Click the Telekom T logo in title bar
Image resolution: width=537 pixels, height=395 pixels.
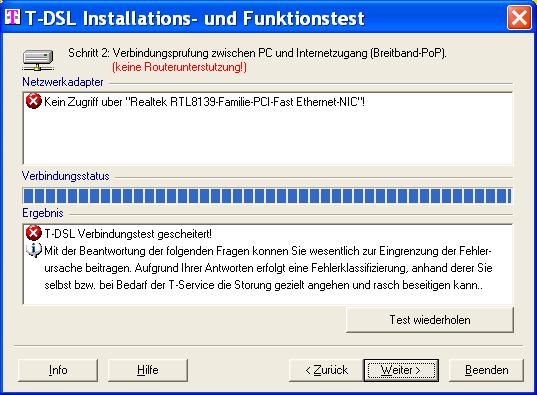(x=13, y=17)
